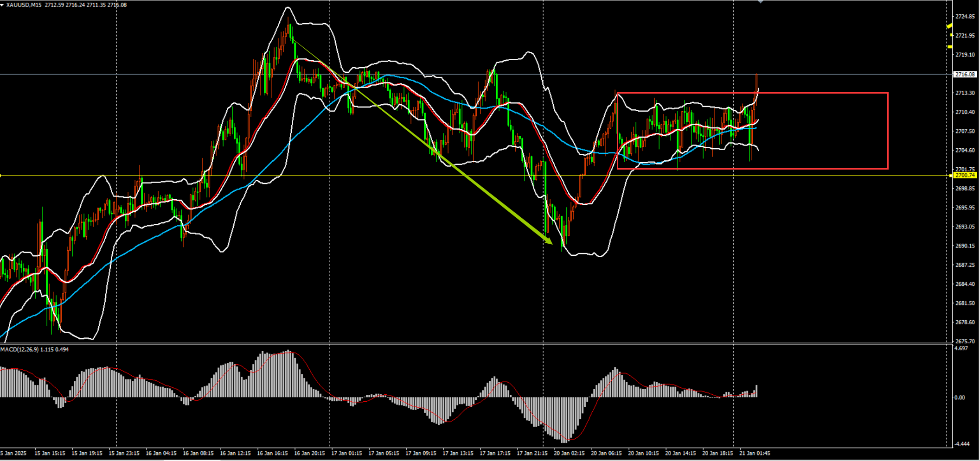Click time label 17 Jan 21:15
The width and height of the screenshot is (980, 461).
click(532, 453)
